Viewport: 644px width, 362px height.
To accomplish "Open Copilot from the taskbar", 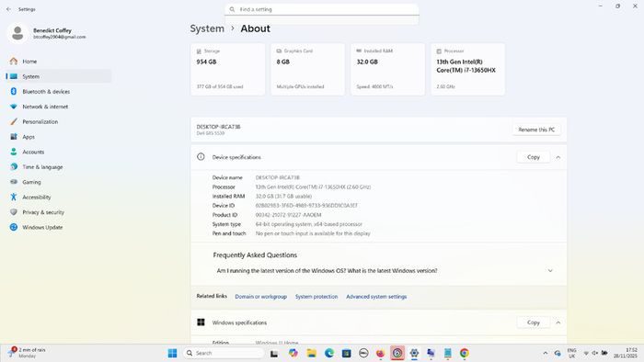I will click(x=293, y=353).
